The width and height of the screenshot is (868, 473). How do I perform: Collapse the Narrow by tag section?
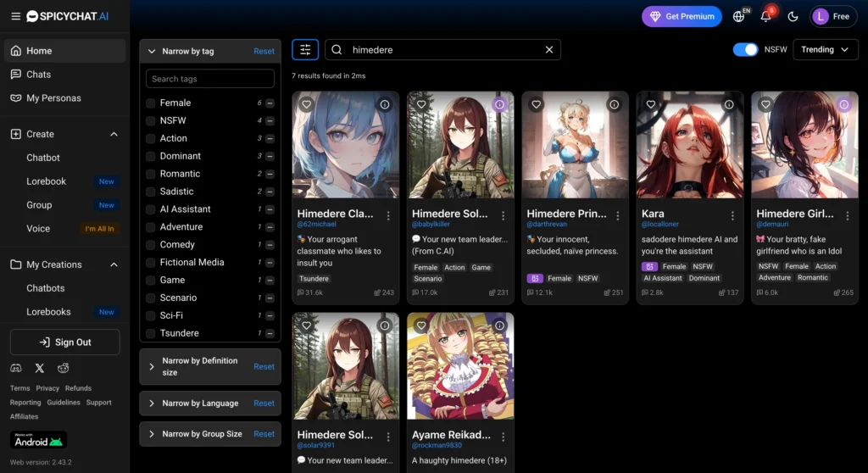point(152,51)
